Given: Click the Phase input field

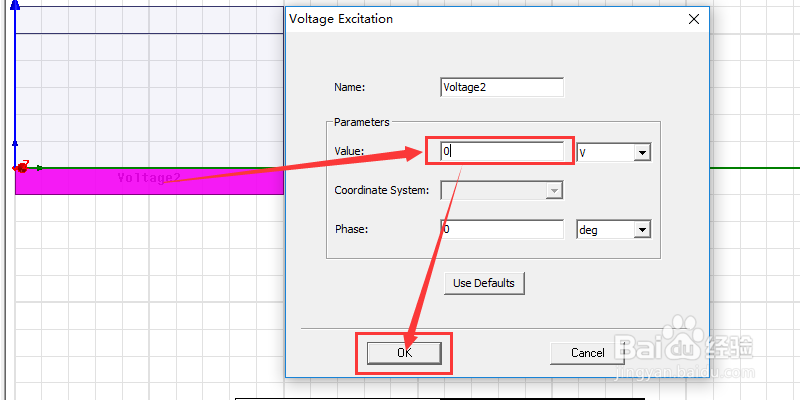Looking at the screenshot, I should [x=502, y=230].
